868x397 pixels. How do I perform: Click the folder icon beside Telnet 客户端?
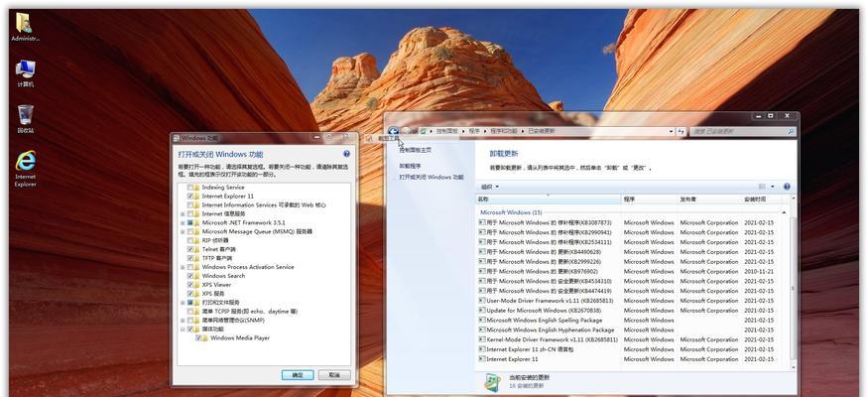(x=196, y=249)
